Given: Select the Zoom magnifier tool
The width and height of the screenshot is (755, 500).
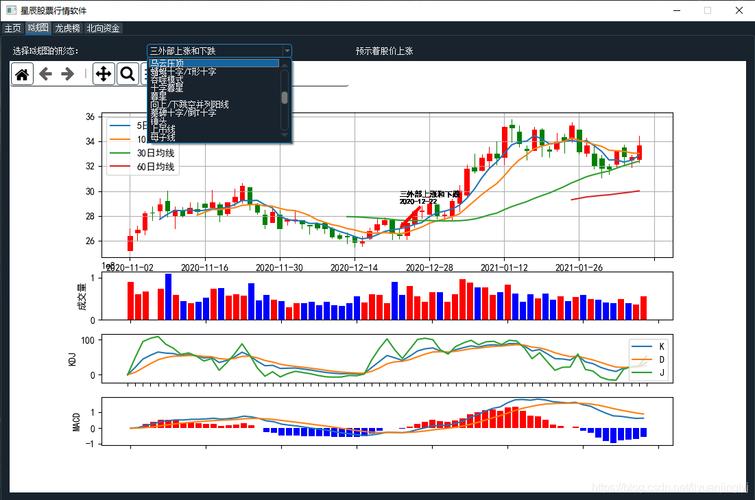Looking at the screenshot, I should [127, 74].
